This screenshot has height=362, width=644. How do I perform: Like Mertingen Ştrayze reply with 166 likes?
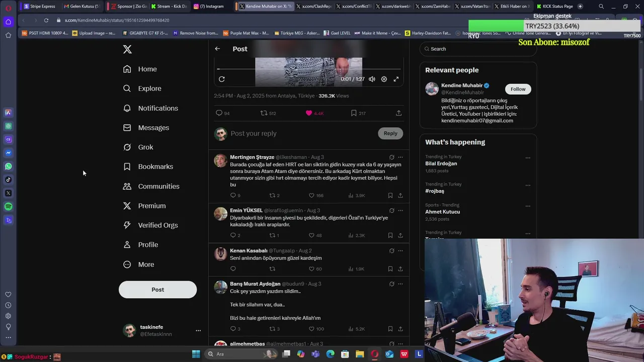pos(316,195)
